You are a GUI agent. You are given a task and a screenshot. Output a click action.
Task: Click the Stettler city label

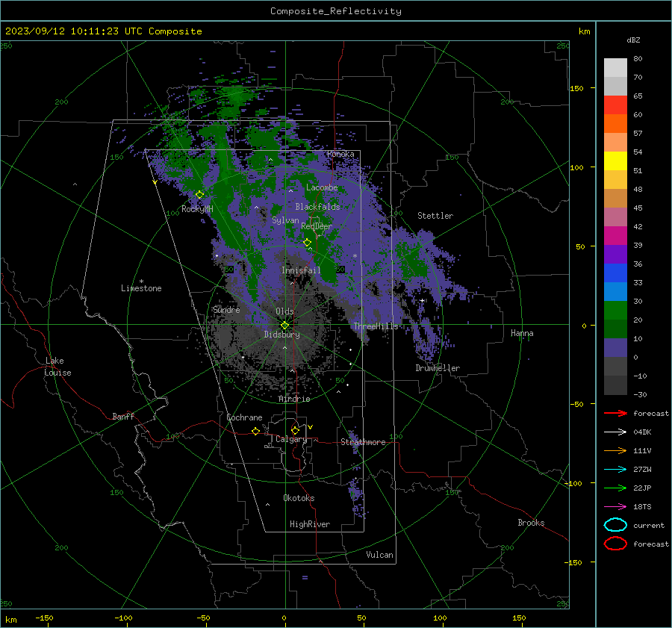coord(435,216)
